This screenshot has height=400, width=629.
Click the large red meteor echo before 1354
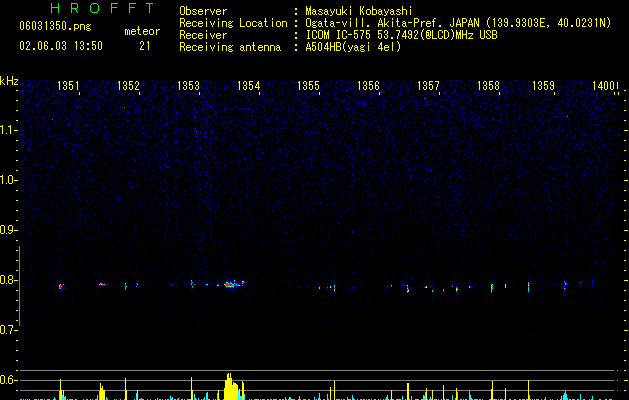point(231,284)
